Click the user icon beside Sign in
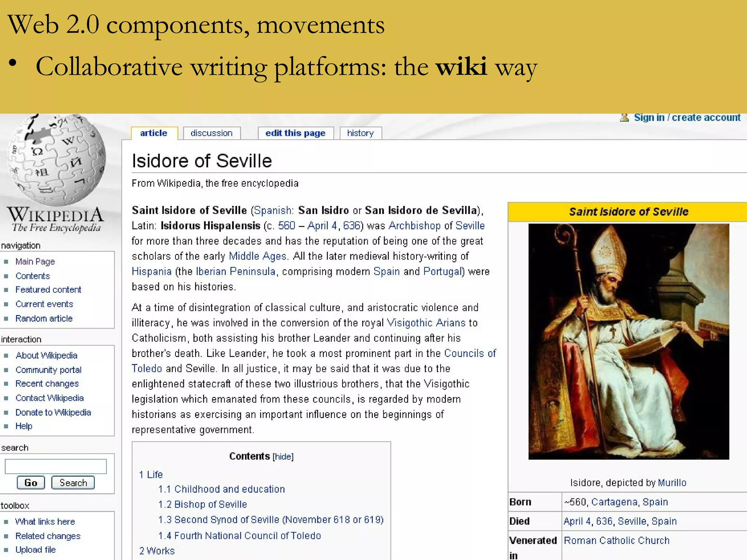The image size is (747, 560). pos(624,117)
